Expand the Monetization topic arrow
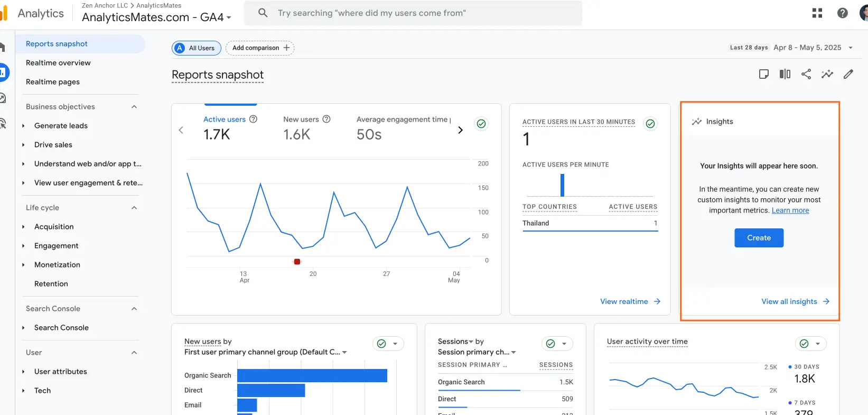The width and height of the screenshot is (868, 415). coord(23,265)
